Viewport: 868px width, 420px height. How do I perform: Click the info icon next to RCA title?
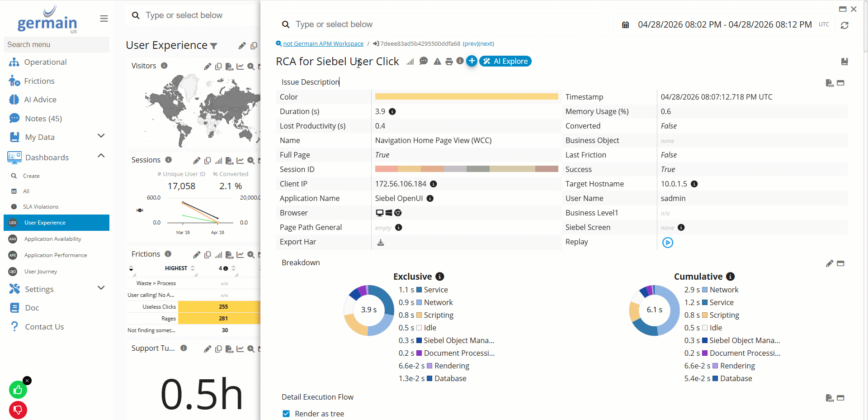coord(460,61)
